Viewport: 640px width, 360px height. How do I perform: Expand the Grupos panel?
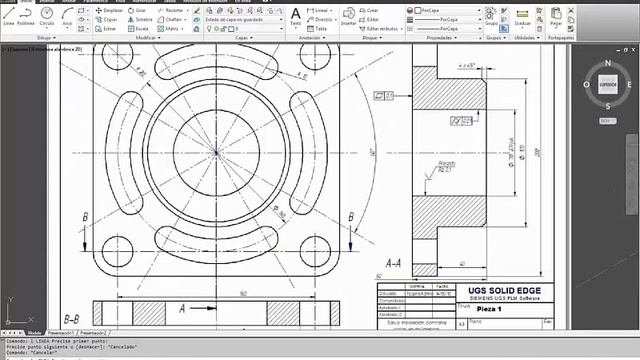tap(496, 38)
